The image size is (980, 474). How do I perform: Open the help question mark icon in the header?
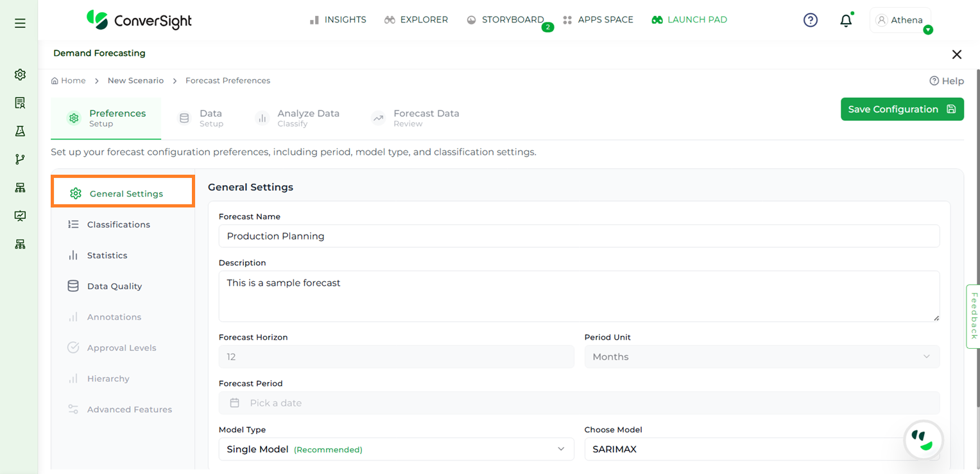(811, 20)
